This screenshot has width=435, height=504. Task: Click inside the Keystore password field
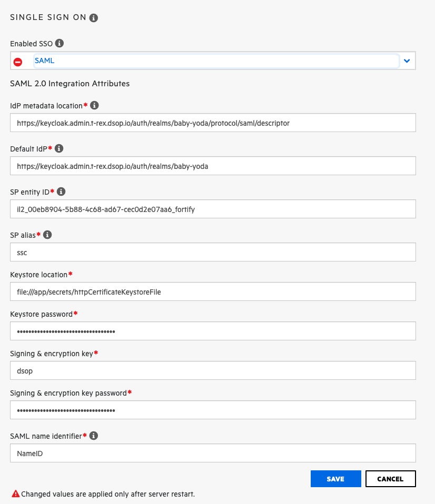pyautogui.click(x=212, y=331)
